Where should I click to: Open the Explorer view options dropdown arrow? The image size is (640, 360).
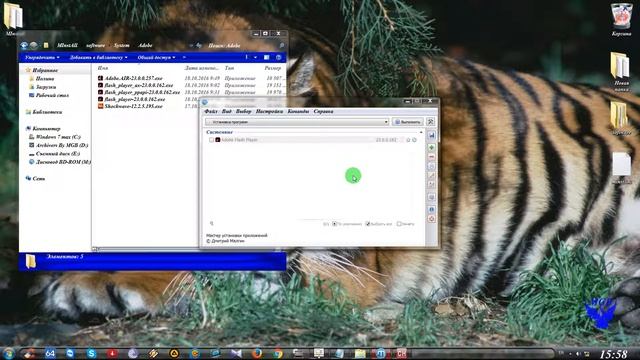(x=256, y=58)
